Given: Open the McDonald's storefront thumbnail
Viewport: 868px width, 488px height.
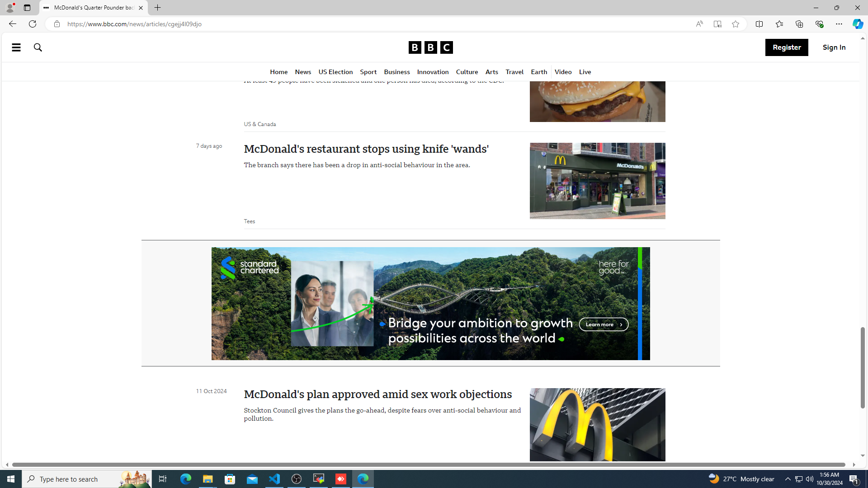Looking at the screenshot, I should tap(597, 181).
